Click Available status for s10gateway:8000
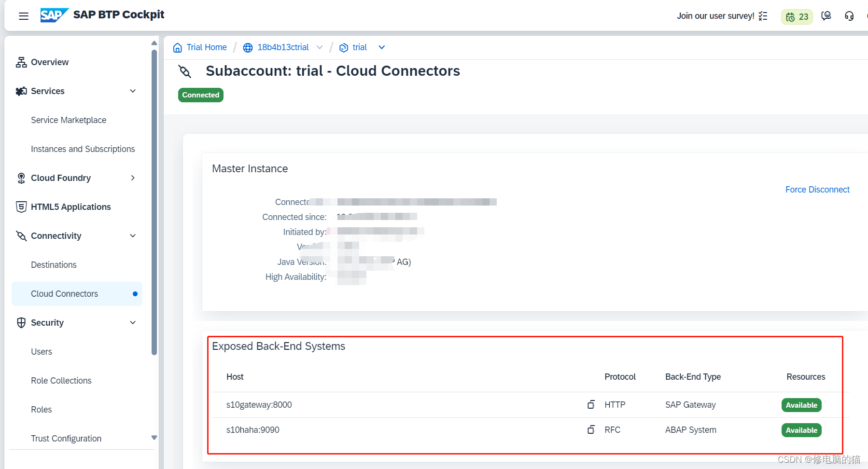 pos(801,405)
